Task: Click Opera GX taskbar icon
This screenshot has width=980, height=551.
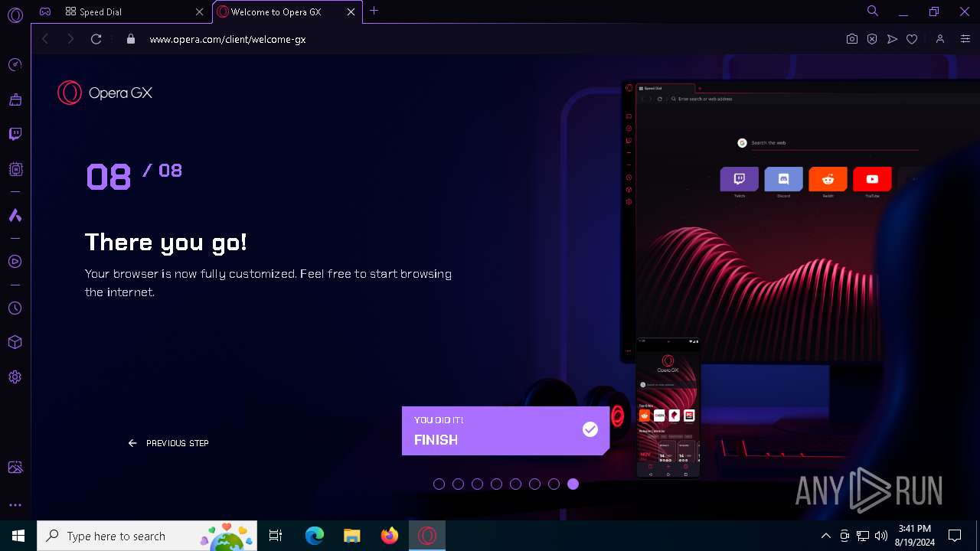Action: [x=427, y=536]
